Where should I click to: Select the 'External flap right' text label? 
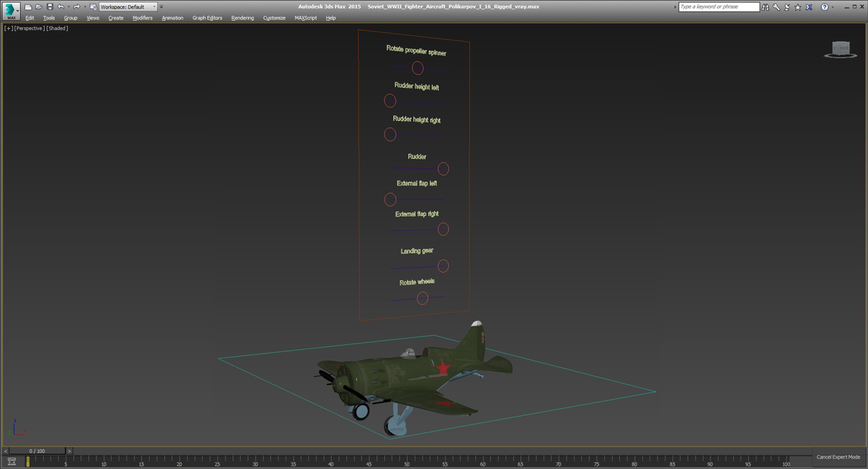(417, 214)
